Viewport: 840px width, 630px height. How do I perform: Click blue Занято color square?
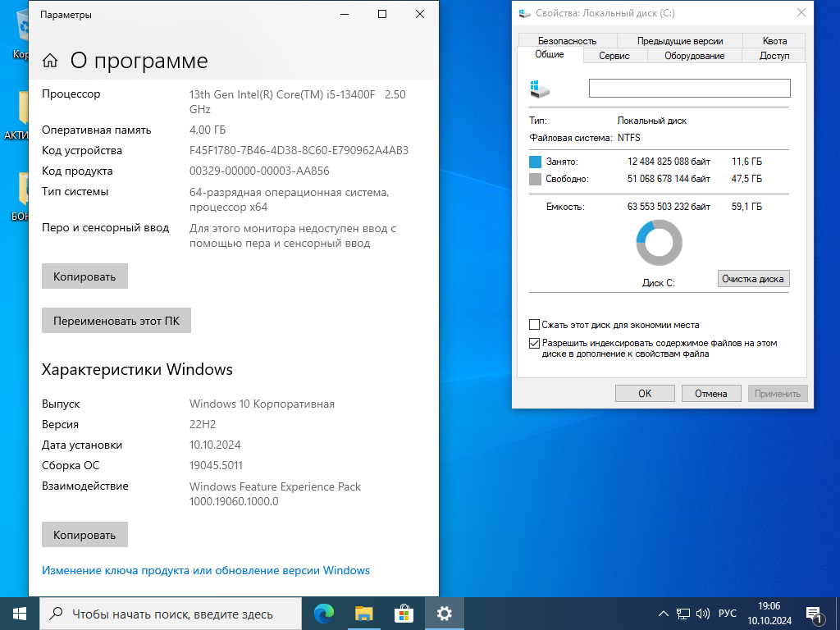pos(535,162)
